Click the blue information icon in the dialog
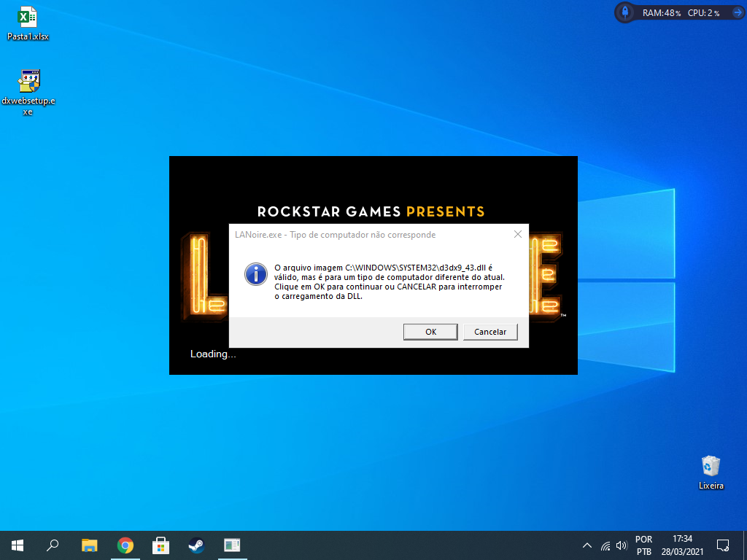The image size is (747, 560). [x=256, y=274]
